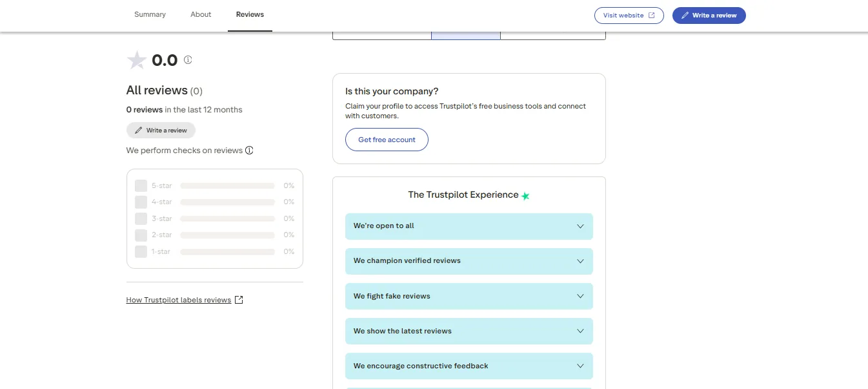Click pencil icon on header Write a review
This screenshot has height=389, width=868.
[685, 16]
